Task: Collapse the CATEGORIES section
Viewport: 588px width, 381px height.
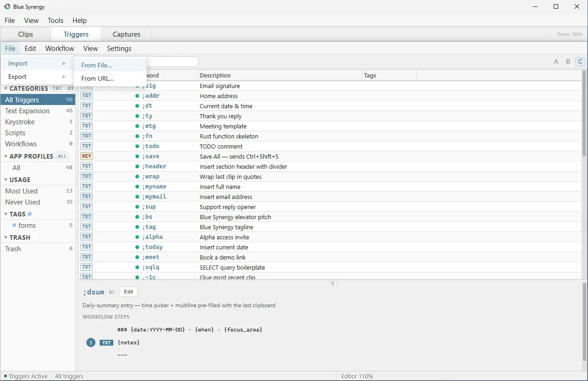Action: 6,88
